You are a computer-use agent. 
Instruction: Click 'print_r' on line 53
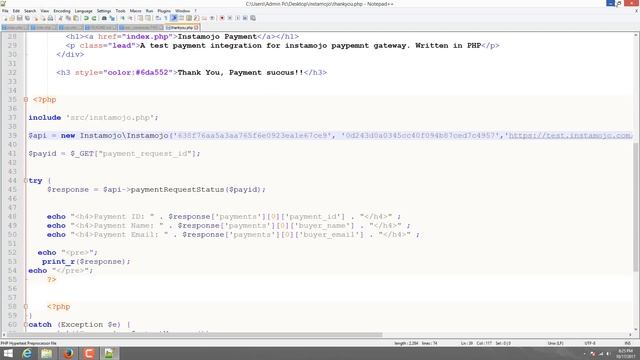click(58, 262)
